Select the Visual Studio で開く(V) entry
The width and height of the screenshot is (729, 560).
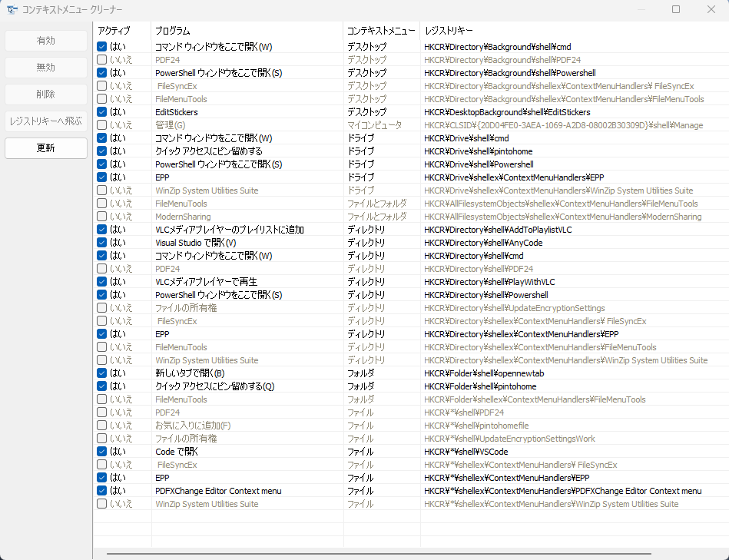point(196,243)
